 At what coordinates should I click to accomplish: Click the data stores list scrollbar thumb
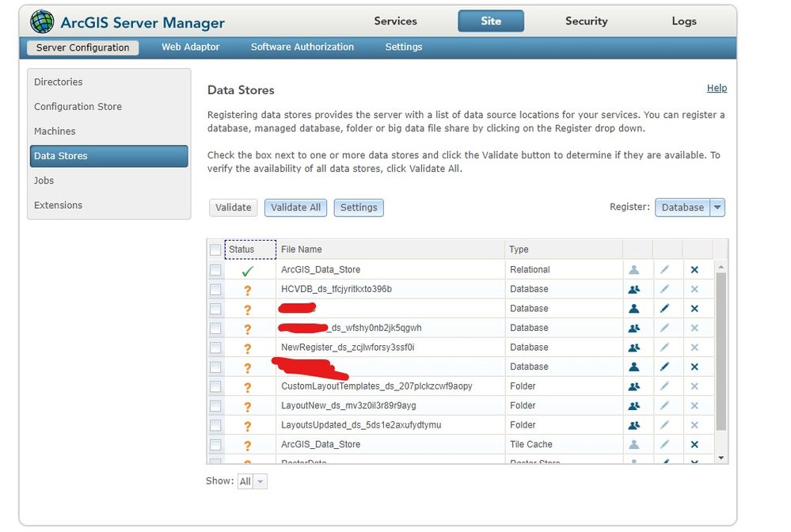point(721,351)
